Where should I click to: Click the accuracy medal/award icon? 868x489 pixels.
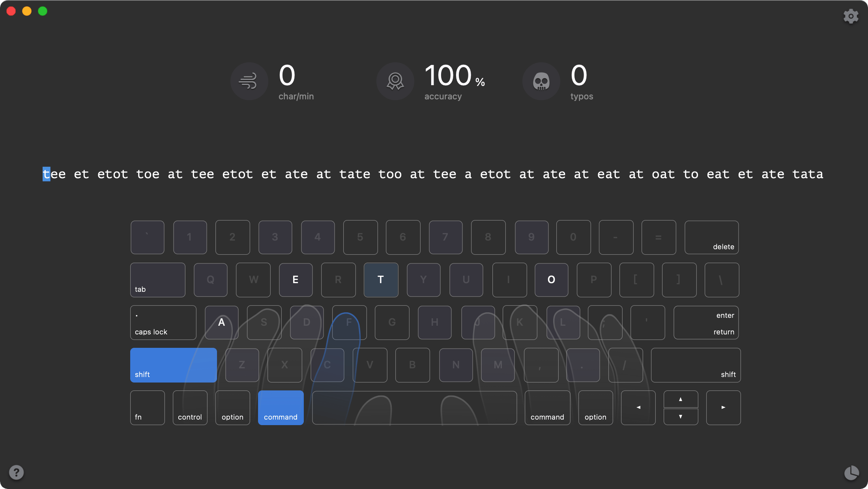pos(395,80)
